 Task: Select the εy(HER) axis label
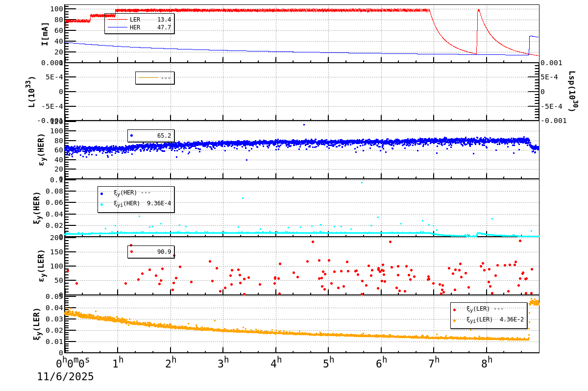click(42, 149)
